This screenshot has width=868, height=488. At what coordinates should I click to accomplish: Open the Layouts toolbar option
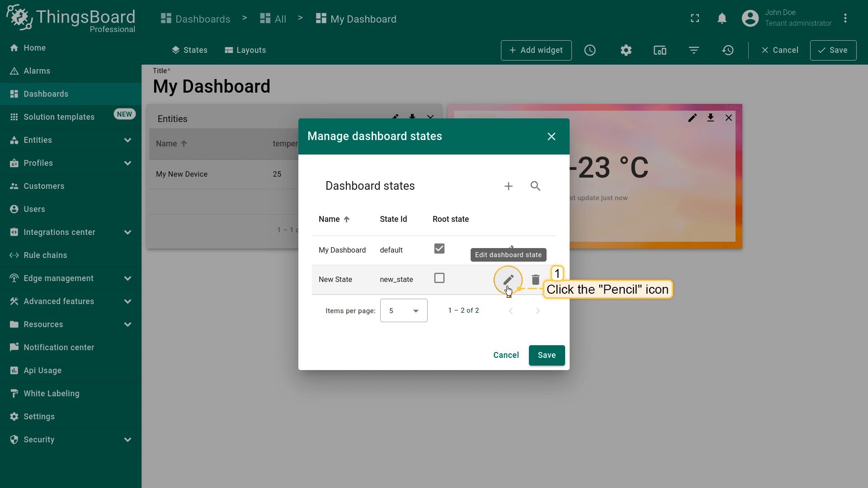[x=245, y=50]
